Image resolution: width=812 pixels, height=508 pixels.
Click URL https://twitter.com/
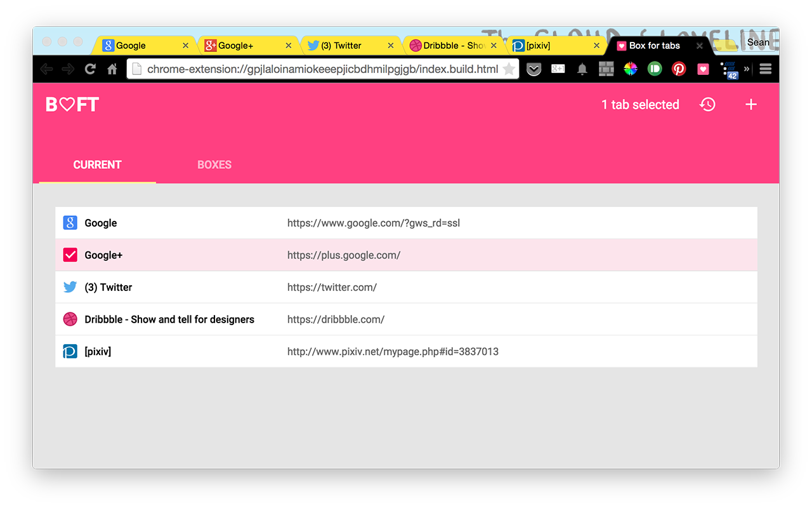tap(332, 287)
